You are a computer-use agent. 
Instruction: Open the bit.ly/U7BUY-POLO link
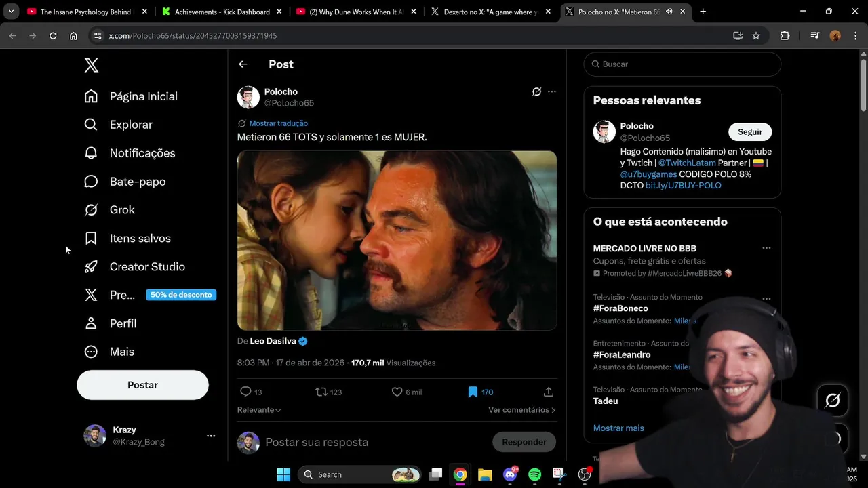pyautogui.click(x=683, y=186)
